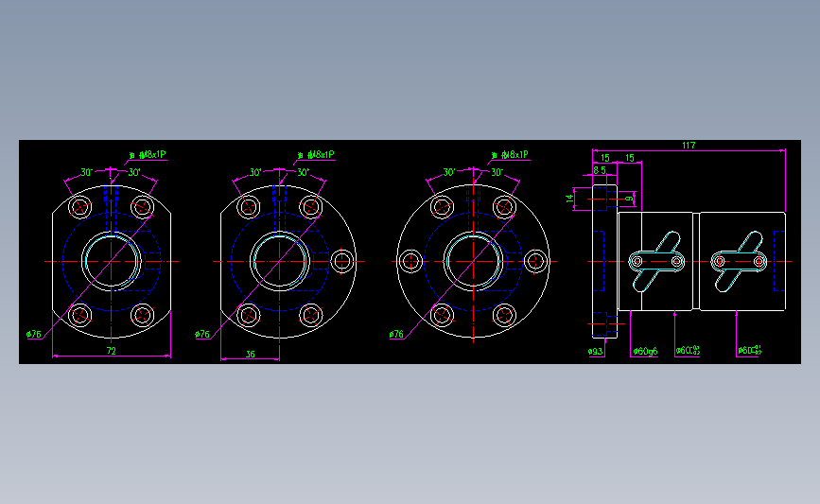Click the ø60g6 diameter label
Image resolution: width=820 pixels, height=504 pixels.
[645, 352]
